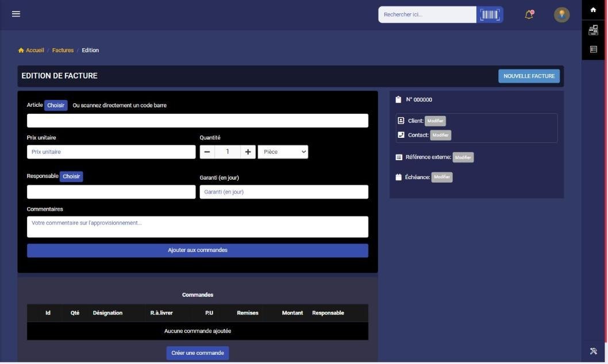Click the Aucune commande ajoutée row
Viewport: 608px width, 364px height.
tap(197, 331)
